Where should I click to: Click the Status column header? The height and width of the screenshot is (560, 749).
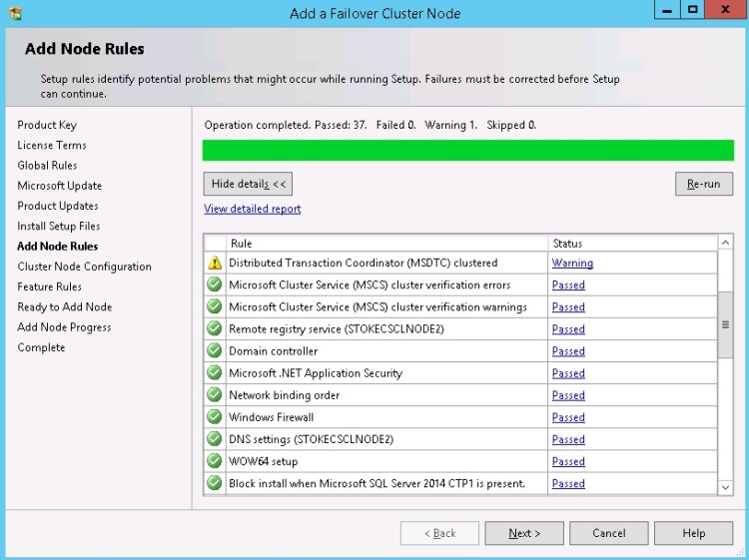tap(632, 244)
